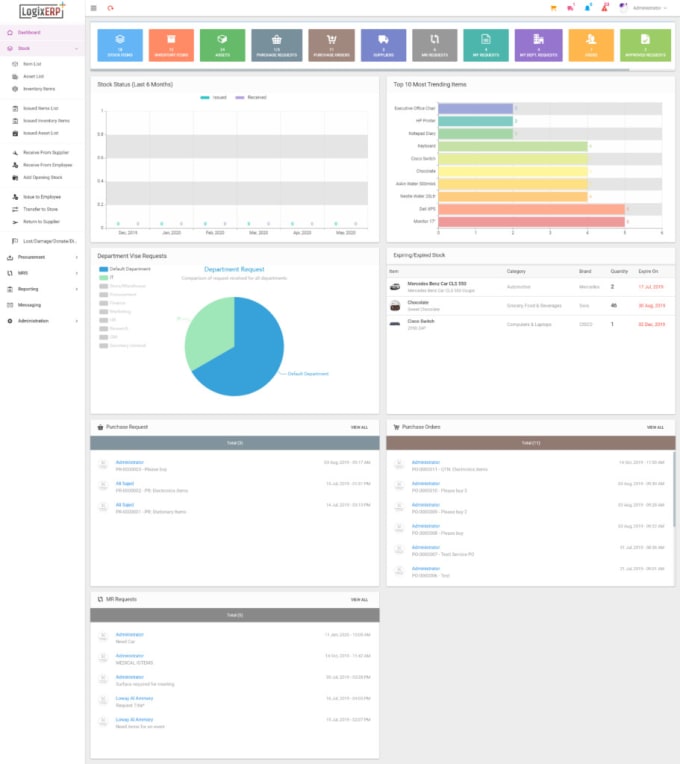Viewport: 680px width, 764px height.
Task: Open Messaging in the sidebar
Action: [x=42, y=305]
